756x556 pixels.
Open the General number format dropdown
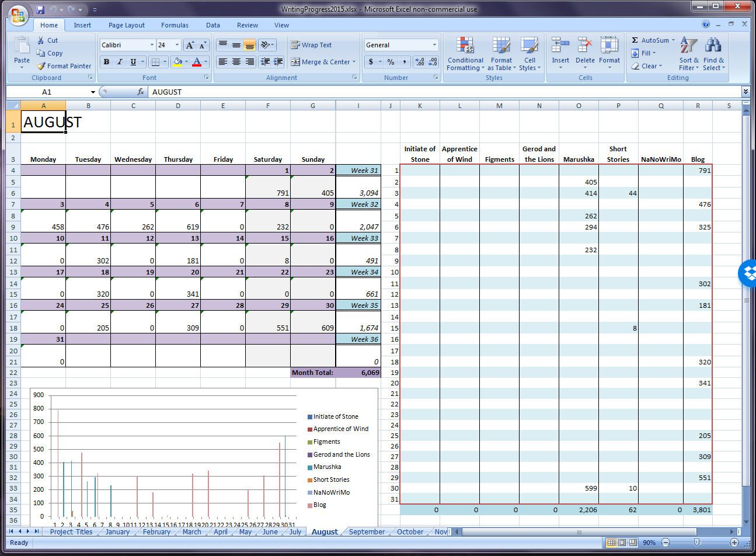pyautogui.click(x=434, y=45)
